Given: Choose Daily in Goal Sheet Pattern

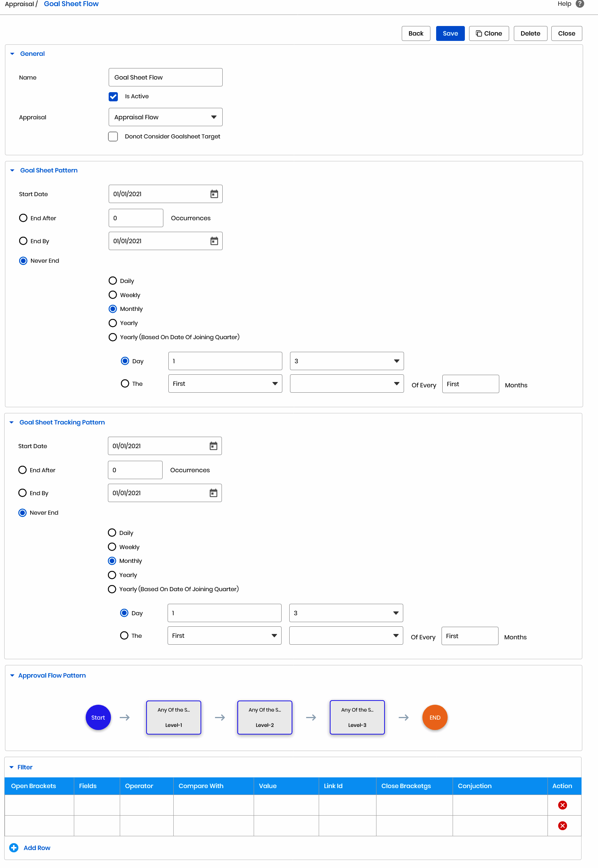Looking at the screenshot, I should tap(113, 281).
